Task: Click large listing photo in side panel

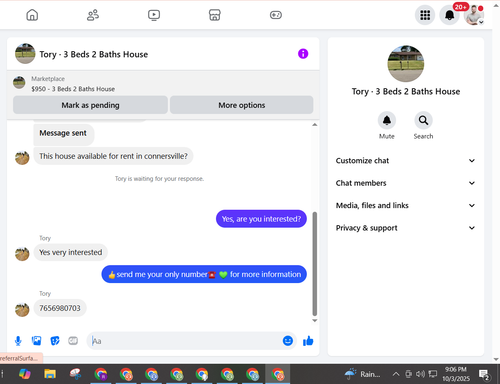Action: 406,64
